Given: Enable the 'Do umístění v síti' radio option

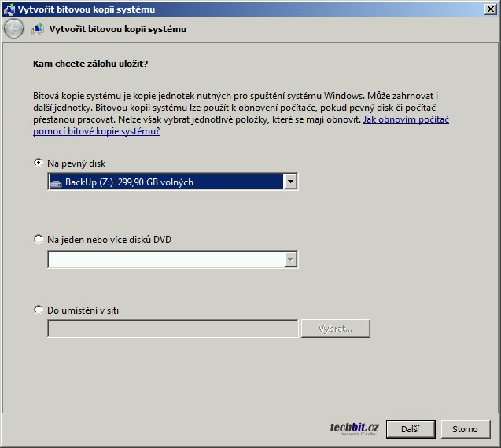Looking at the screenshot, I should (x=39, y=310).
